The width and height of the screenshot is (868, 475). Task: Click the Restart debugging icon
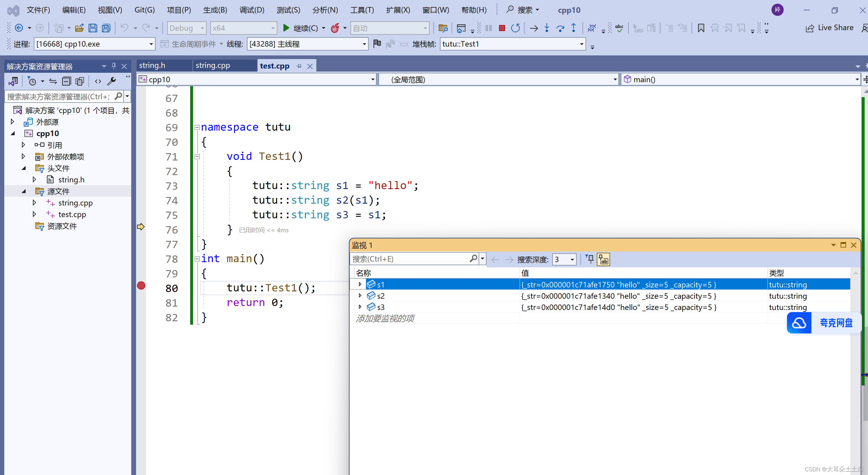pos(515,28)
